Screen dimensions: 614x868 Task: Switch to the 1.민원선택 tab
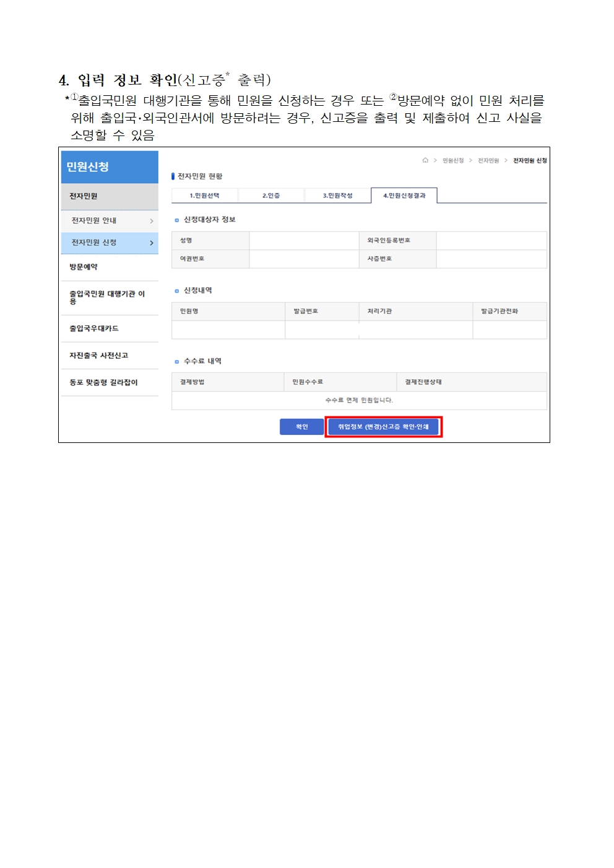coord(204,196)
